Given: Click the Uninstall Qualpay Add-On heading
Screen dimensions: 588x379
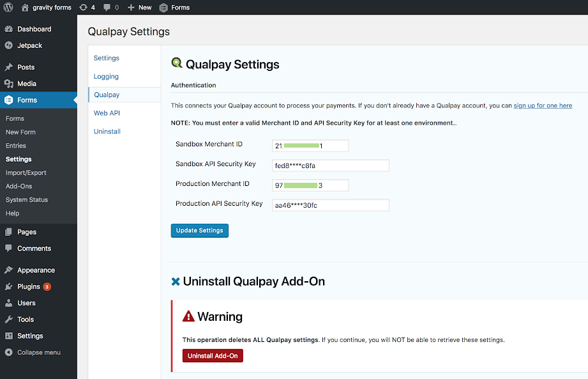Looking at the screenshot, I should point(254,281).
